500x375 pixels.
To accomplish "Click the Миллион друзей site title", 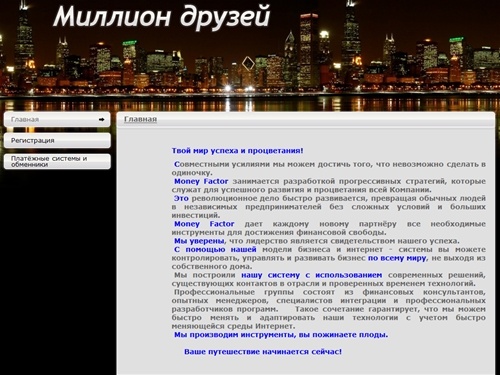I will tap(162, 17).
